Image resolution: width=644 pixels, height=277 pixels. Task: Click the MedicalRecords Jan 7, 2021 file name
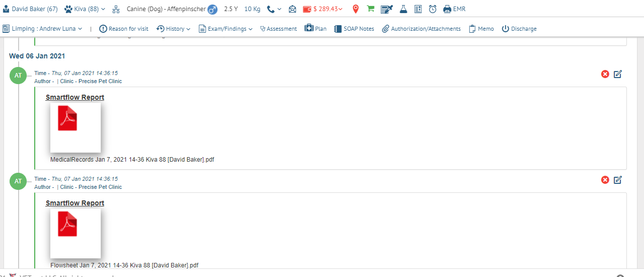pyautogui.click(x=132, y=160)
